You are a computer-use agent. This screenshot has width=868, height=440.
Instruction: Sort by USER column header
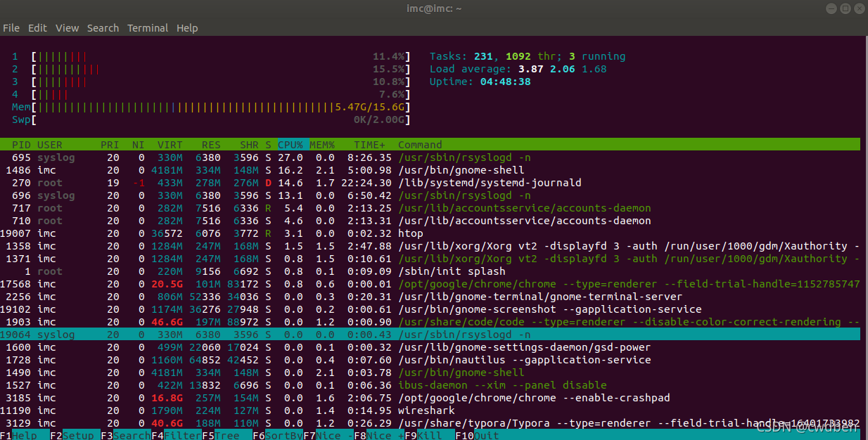pyautogui.click(x=50, y=145)
